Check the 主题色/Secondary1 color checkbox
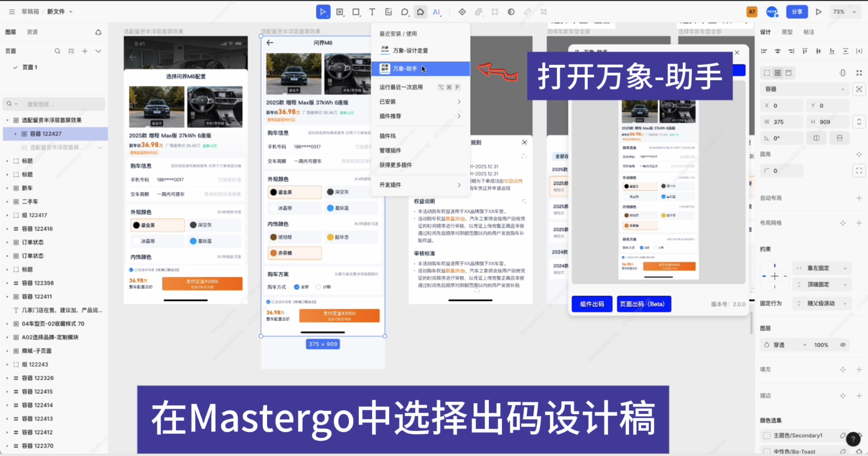This screenshot has height=456, width=868. click(x=767, y=435)
